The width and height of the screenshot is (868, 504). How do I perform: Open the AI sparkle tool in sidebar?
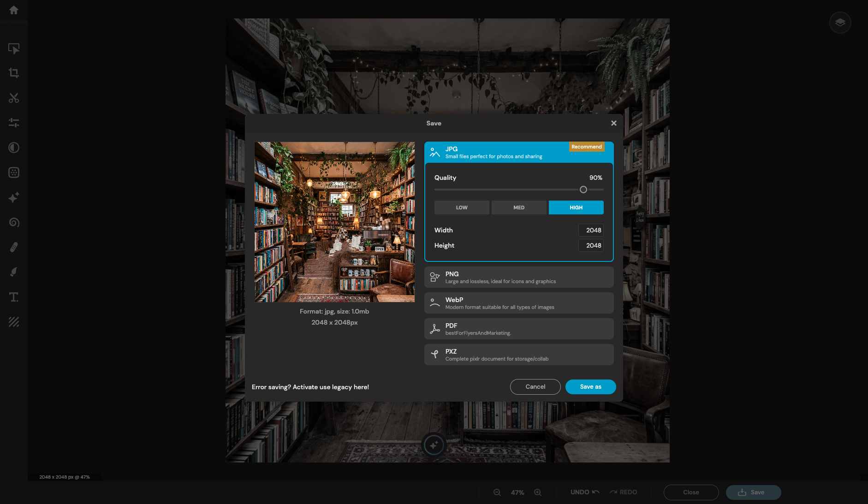click(14, 197)
